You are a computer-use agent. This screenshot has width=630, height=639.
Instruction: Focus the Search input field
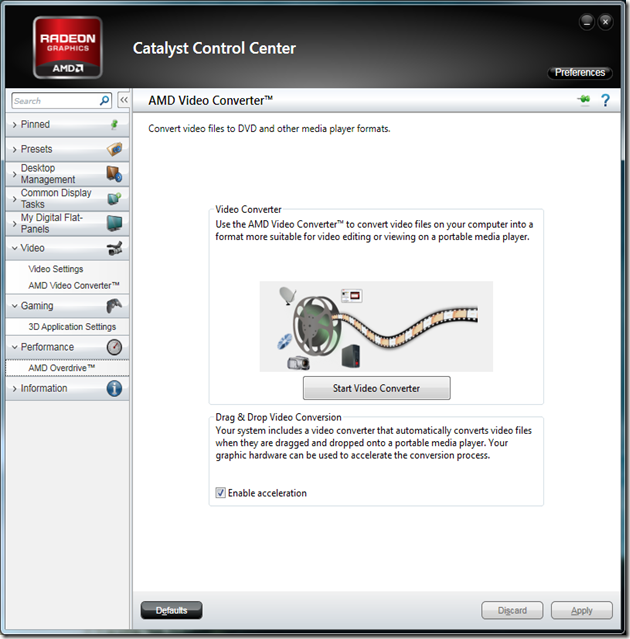click(x=56, y=101)
